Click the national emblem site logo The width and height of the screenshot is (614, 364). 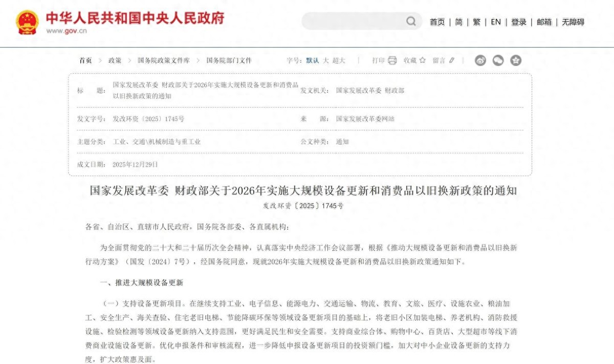(x=27, y=21)
